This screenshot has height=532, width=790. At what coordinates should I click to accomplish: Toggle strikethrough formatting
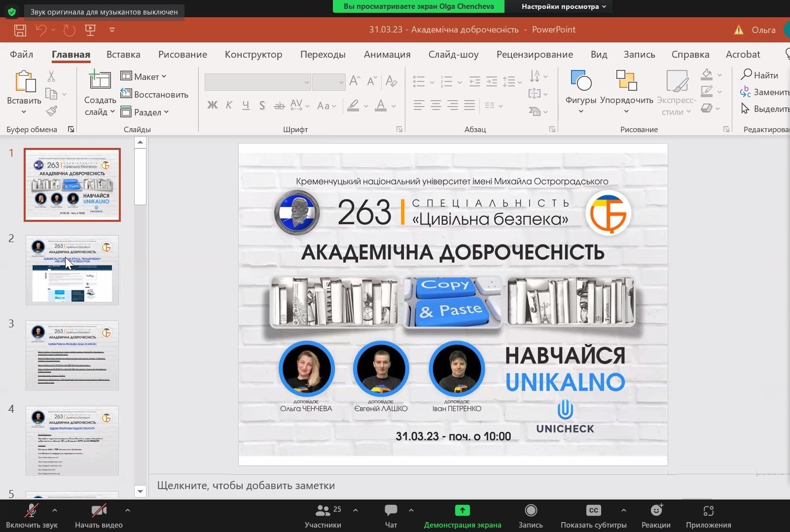tap(279, 106)
